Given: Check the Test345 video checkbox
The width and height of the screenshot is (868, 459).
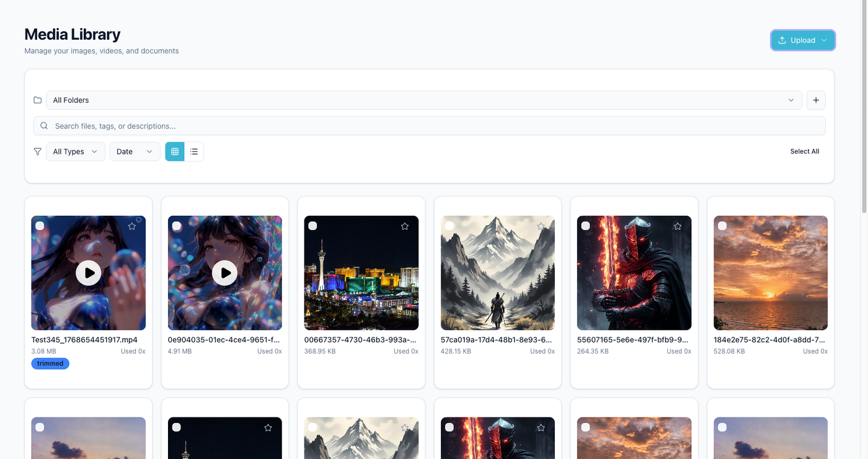Looking at the screenshot, I should pos(40,226).
